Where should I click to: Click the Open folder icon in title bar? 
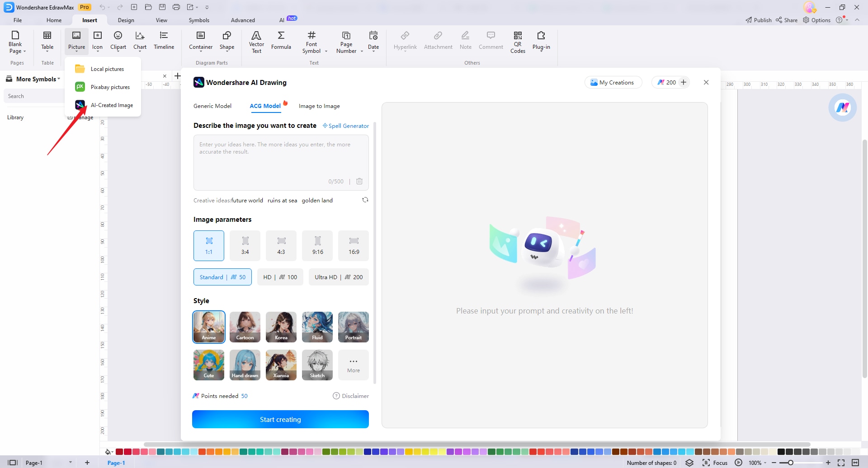148,7
